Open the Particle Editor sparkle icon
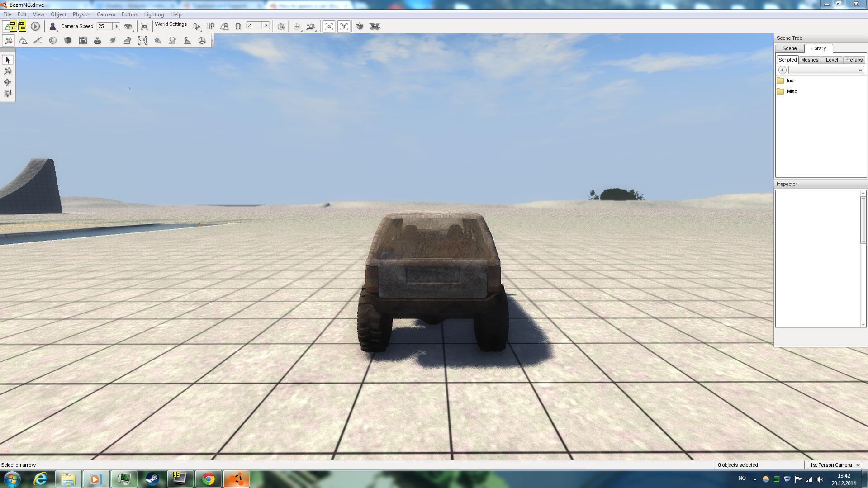The width and height of the screenshot is (868, 488). click(x=157, y=41)
